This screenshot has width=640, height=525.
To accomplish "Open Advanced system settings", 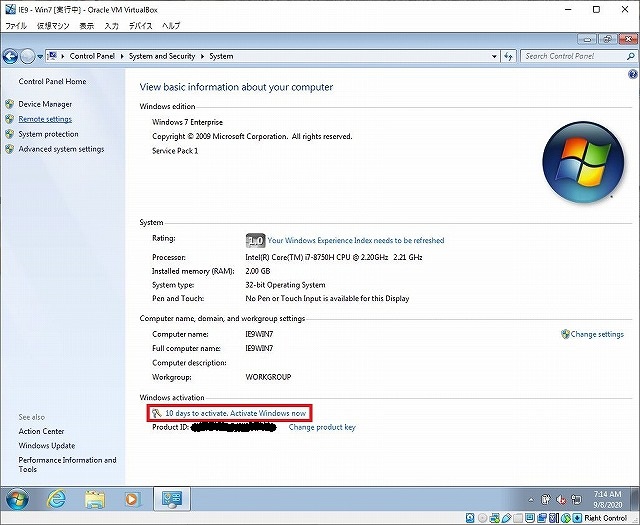I will pyautogui.click(x=61, y=149).
